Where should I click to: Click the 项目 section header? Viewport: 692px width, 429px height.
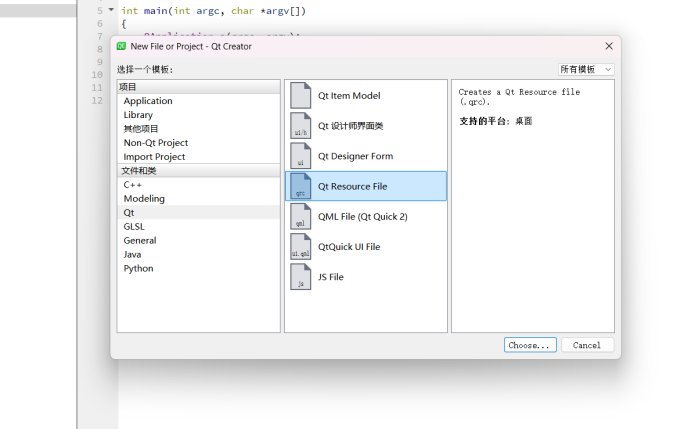tap(199, 87)
